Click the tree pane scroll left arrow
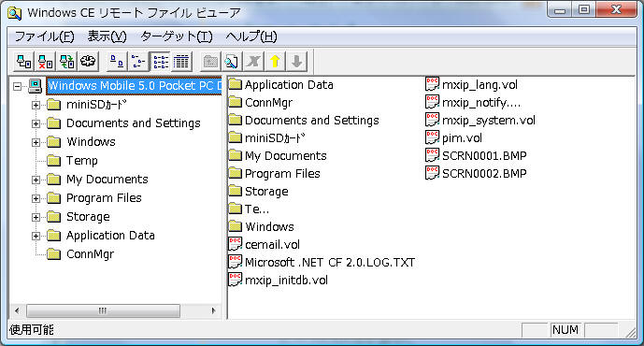 [17, 311]
